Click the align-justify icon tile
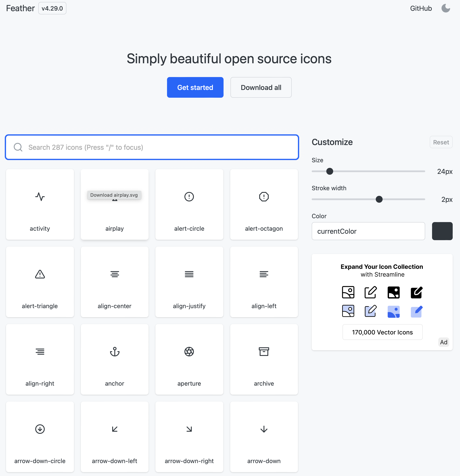 189,282
